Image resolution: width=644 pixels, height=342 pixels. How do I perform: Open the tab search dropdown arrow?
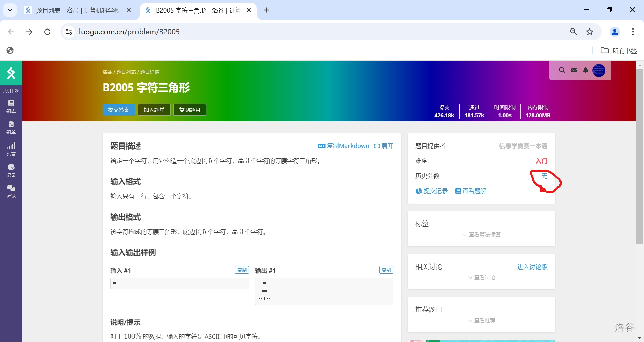pos(10,10)
